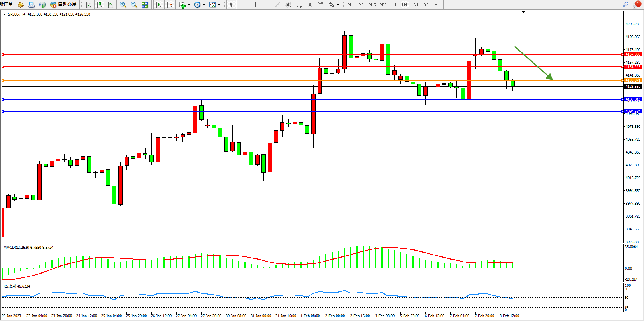The width and height of the screenshot is (644, 321).
Task: Expand the Templates dropdown arrow
Action: tap(219, 5)
